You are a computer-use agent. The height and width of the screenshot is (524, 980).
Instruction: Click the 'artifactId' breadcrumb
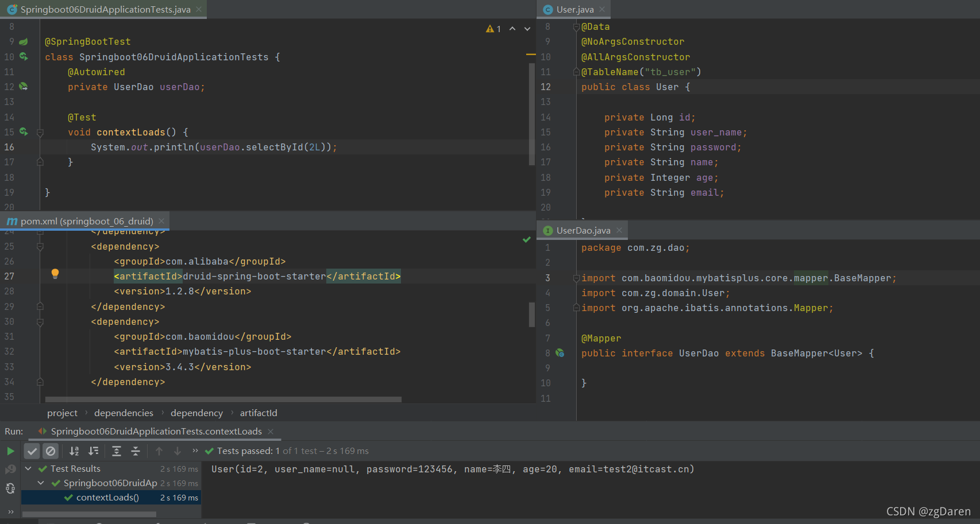(258, 413)
